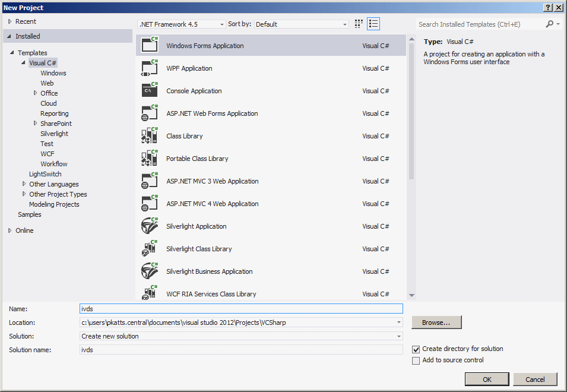Click the ASP.NET MVC 3 Web Application icon
567x392 pixels.
click(x=150, y=181)
